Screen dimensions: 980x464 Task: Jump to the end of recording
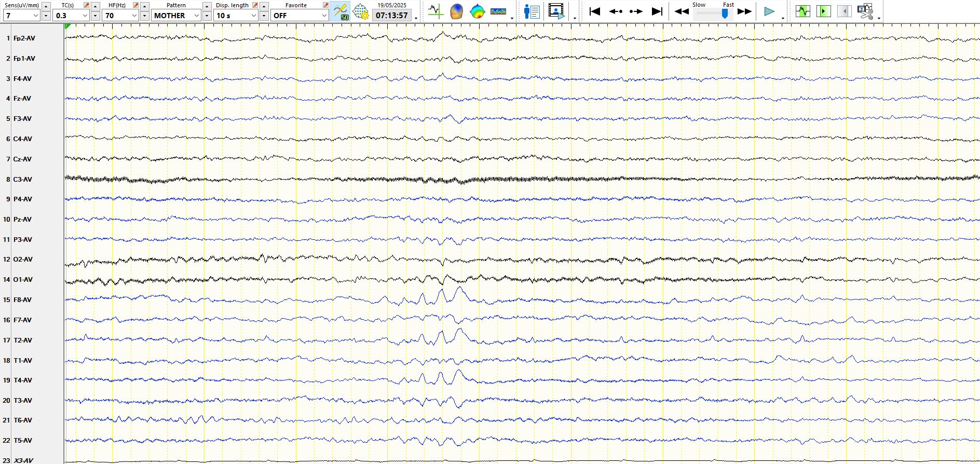[x=657, y=11]
